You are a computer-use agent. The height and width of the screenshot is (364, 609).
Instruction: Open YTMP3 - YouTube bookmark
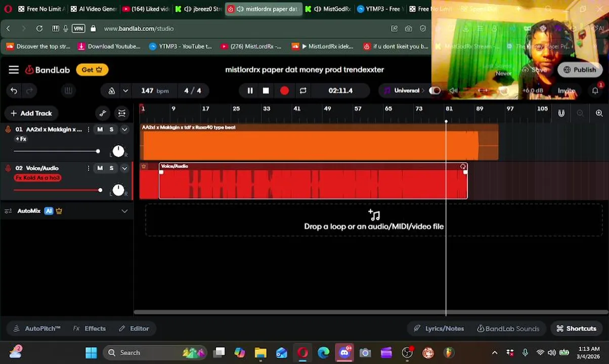[x=181, y=47]
